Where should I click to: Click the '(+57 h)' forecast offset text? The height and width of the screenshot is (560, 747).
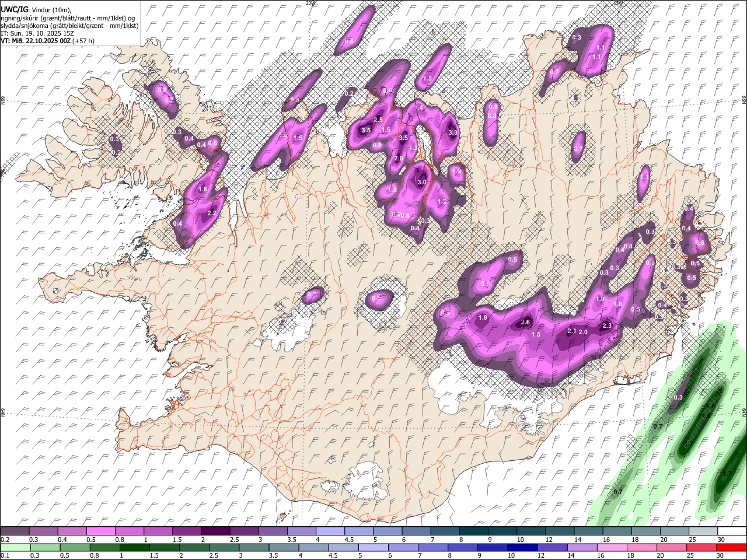click(83, 41)
